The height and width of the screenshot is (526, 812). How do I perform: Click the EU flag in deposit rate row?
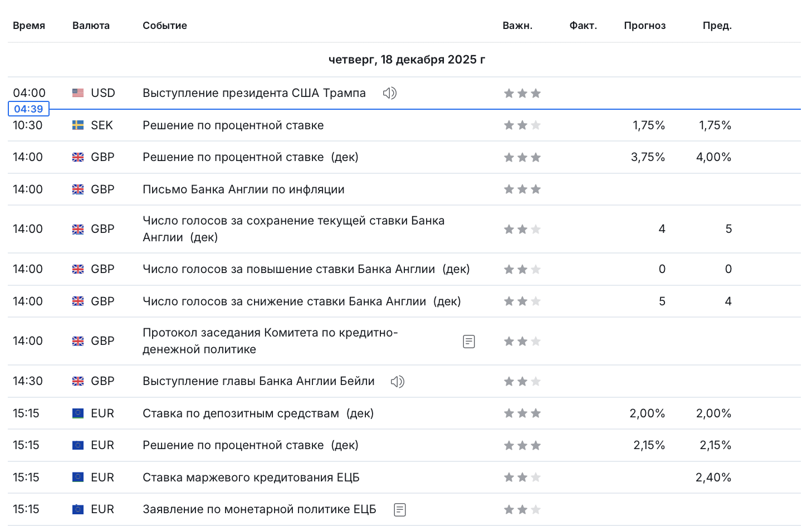click(x=78, y=413)
